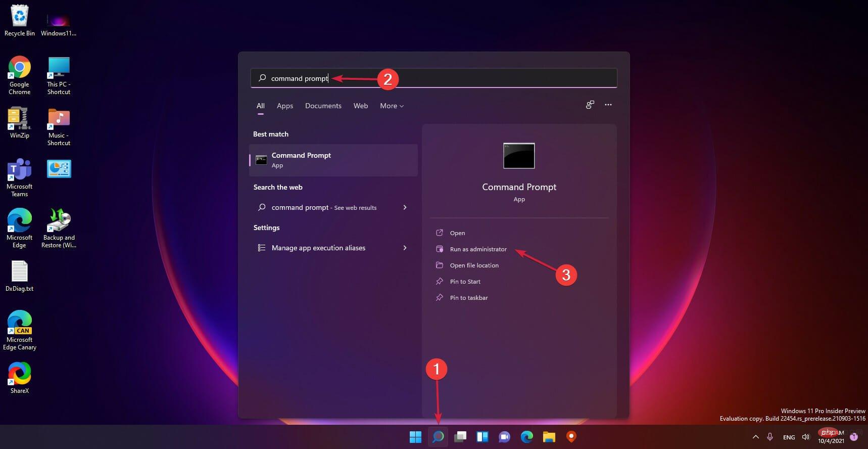Open the Command Prompt best match result
868x449 pixels.
coord(333,160)
